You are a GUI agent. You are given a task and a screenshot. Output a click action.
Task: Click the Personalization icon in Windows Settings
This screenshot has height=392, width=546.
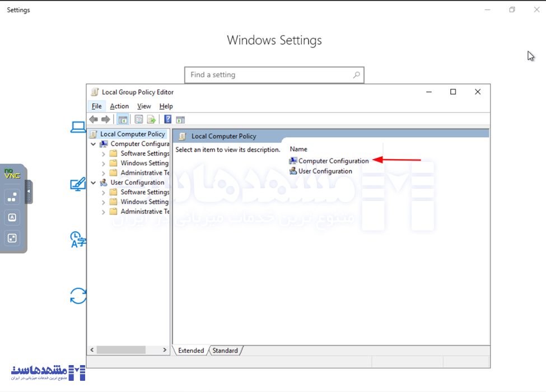[78, 184]
